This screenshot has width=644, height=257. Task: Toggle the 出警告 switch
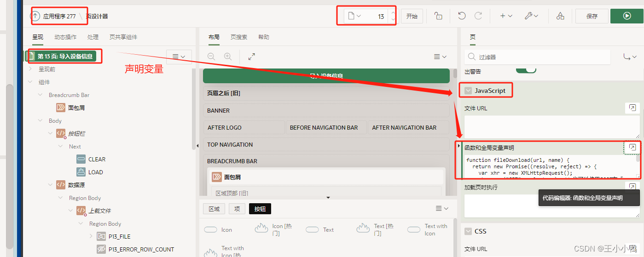(526, 69)
